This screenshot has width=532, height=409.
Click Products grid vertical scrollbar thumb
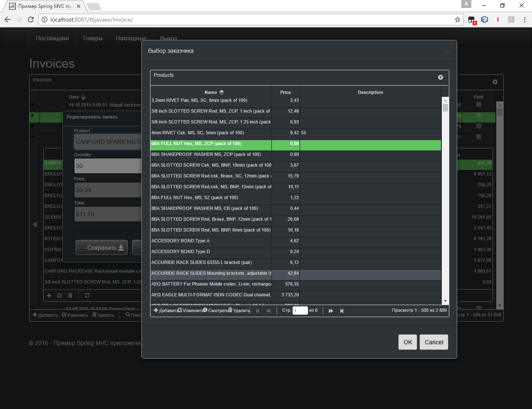tap(445, 108)
